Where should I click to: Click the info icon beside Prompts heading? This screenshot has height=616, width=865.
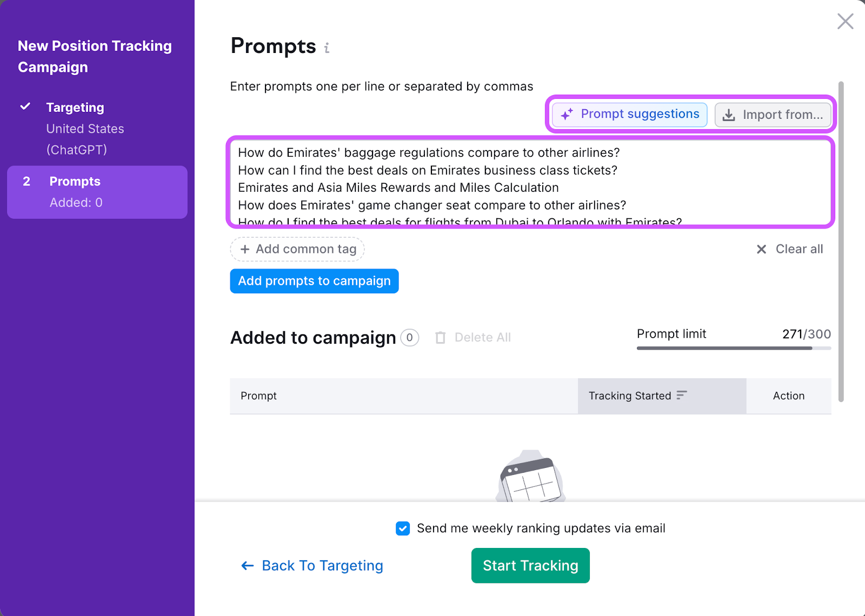point(327,48)
